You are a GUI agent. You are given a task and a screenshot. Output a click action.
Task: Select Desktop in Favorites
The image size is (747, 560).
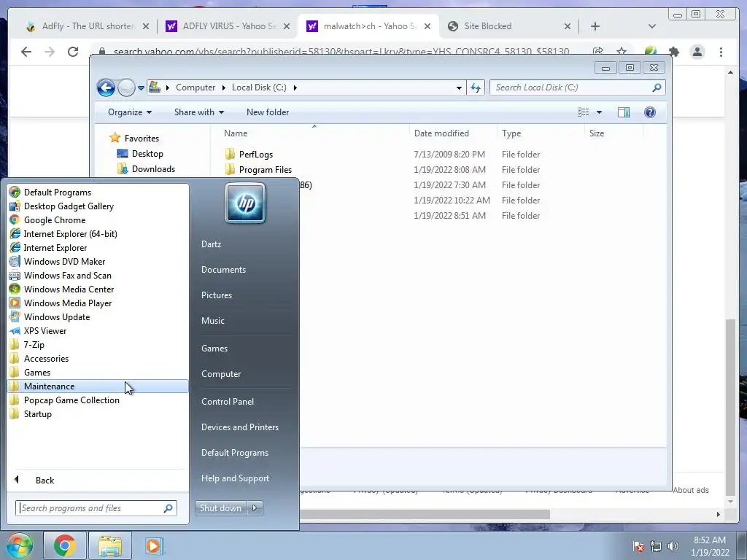click(x=147, y=154)
